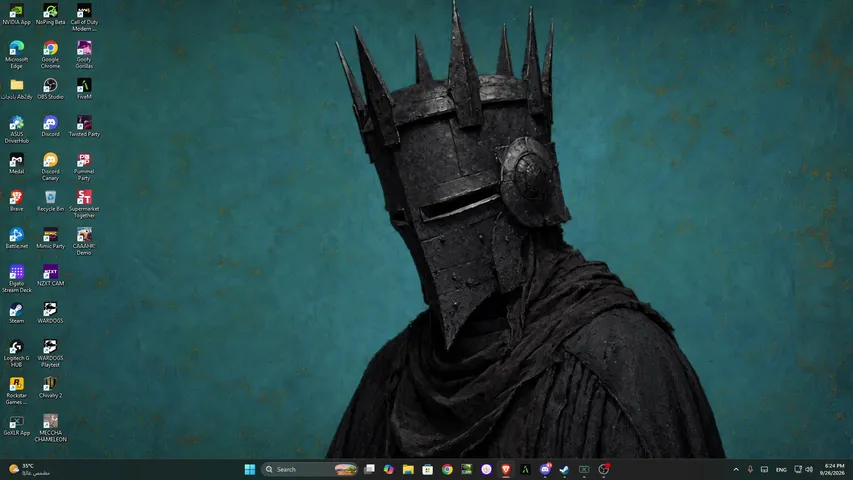
Task: Open File Explorer from the taskbar
Action: pos(408,469)
